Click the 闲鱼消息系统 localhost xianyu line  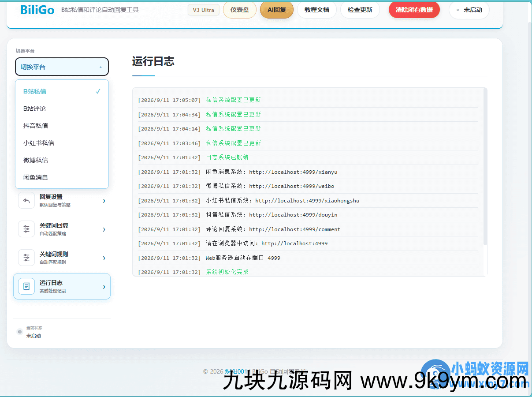pos(308,172)
